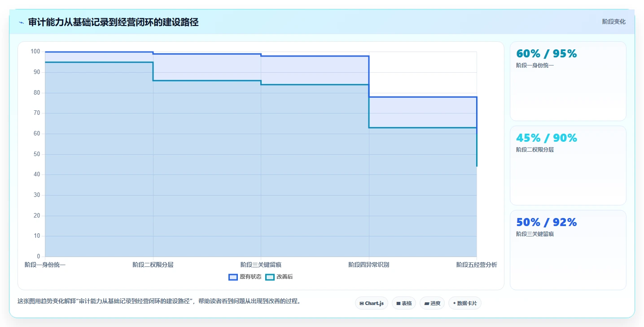The width and height of the screenshot is (644, 327).
Task: Select the 表格 pill tag
Action: pyautogui.click(x=404, y=303)
